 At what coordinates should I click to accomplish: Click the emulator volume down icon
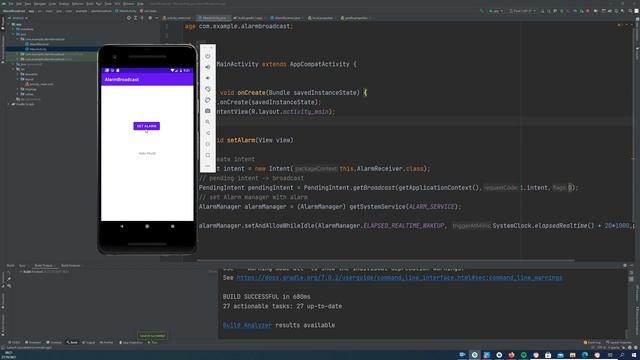point(207,78)
